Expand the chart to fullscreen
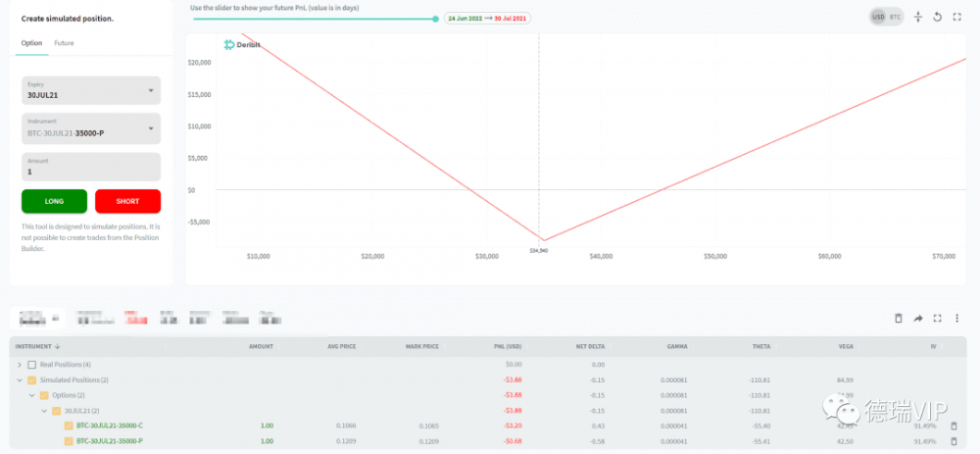Image resolution: width=980 pixels, height=454 pixels. pyautogui.click(x=956, y=17)
